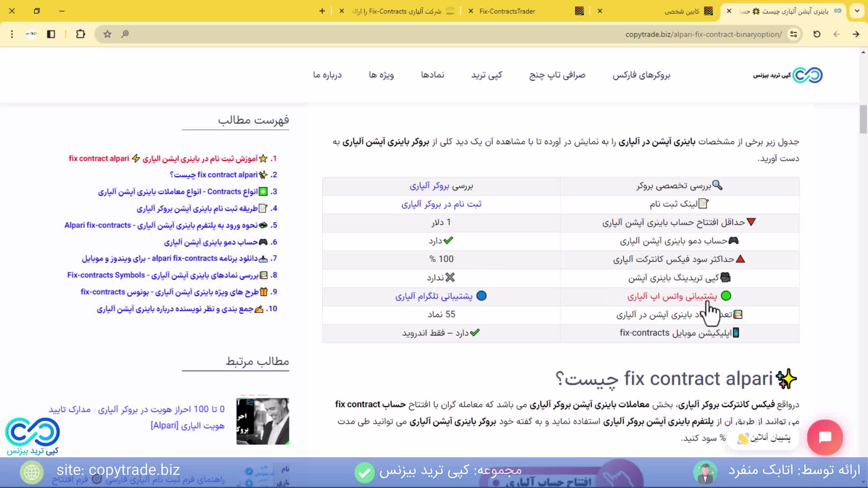Open site settings via the address bar tune icon
868x488 pixels.
[793, 34]
